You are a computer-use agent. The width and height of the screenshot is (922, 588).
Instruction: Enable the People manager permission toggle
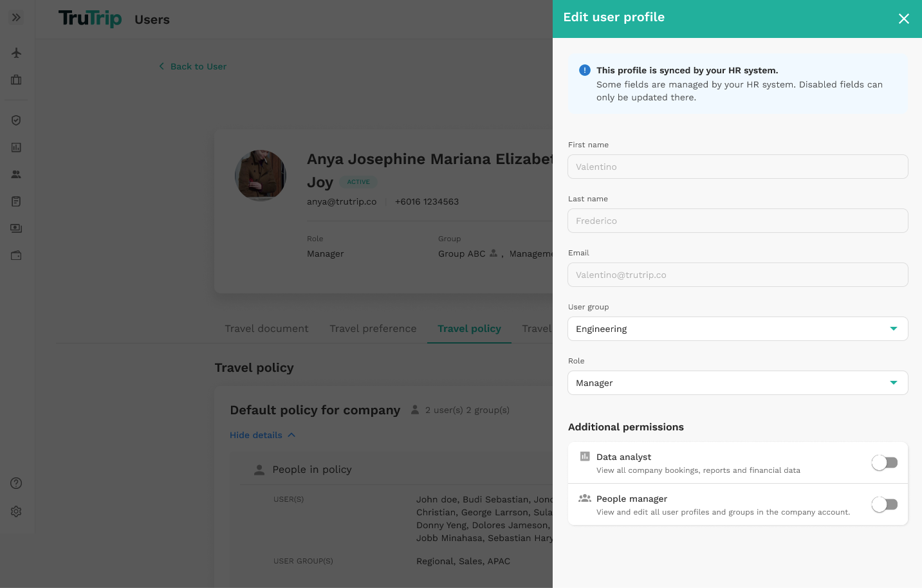885,504
